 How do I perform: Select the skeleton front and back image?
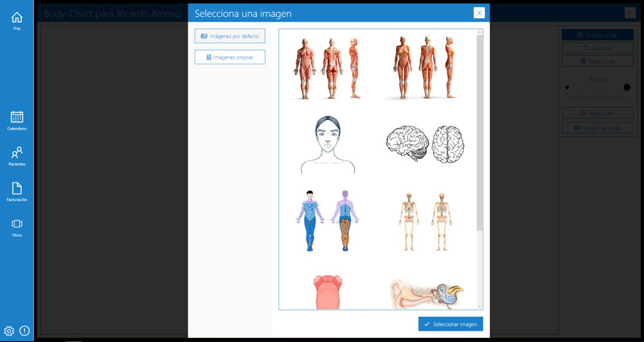click(x=425, y=221)
